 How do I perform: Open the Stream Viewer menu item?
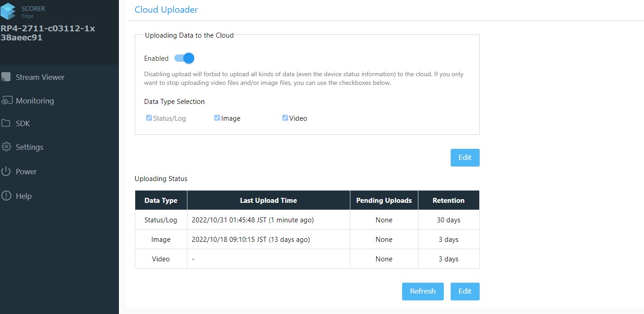tap(40, 77)
